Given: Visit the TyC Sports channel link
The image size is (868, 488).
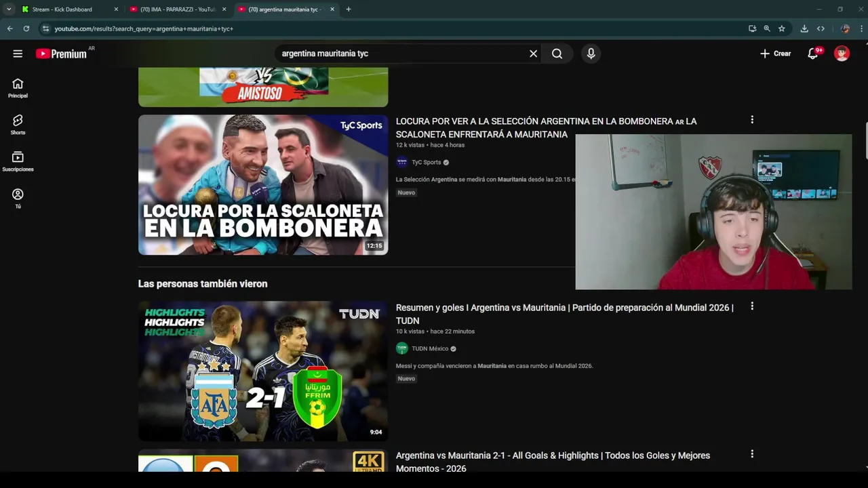Looking at the screenshot, I should coord(426,163).
